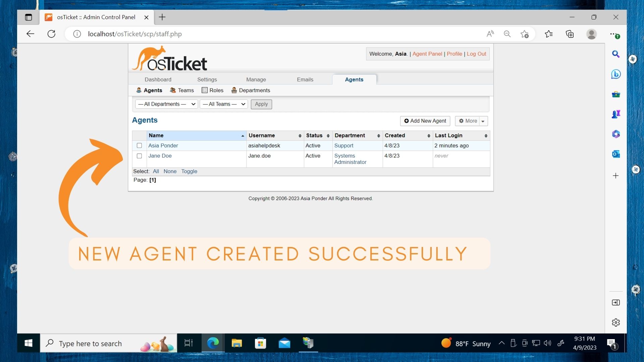
Task: Open the Departments sub-menu icon
Action: (234, 90)
